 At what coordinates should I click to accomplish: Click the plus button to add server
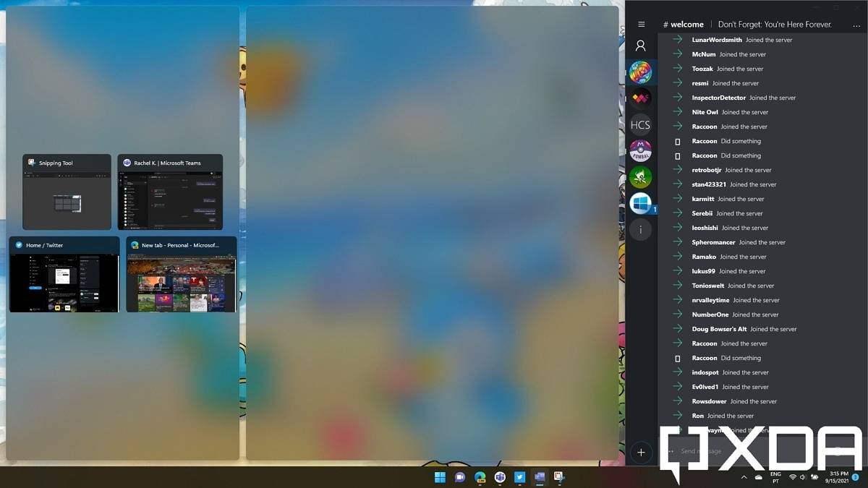click(x=640, y=453)
